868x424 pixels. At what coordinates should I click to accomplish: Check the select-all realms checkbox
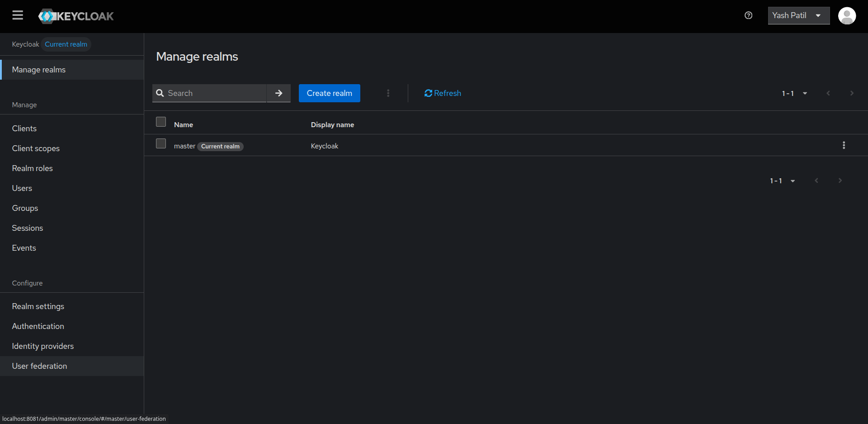pyautogui.click(x=160, y=122)
